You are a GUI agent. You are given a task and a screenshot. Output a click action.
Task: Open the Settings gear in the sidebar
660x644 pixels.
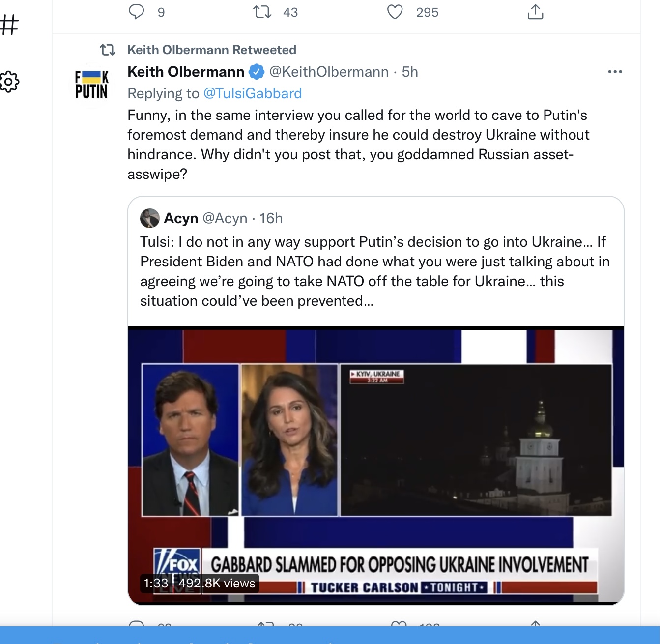(9, 82)
